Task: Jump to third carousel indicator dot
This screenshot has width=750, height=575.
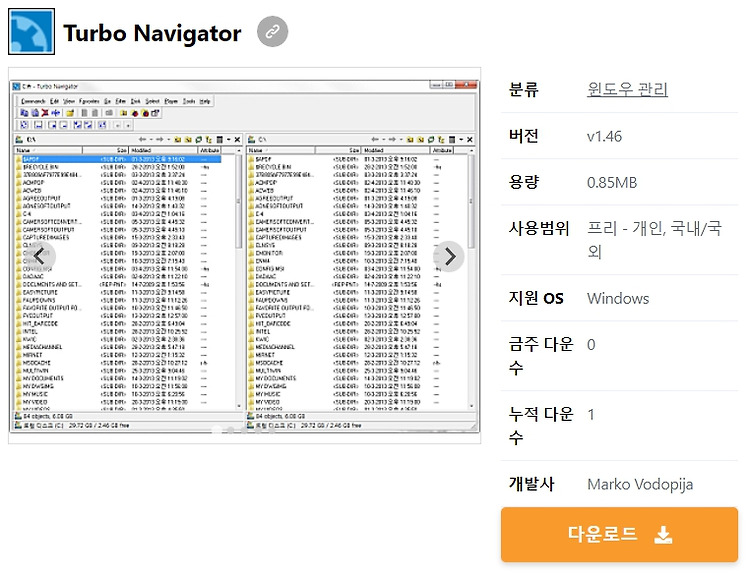Action: (245, 431)
